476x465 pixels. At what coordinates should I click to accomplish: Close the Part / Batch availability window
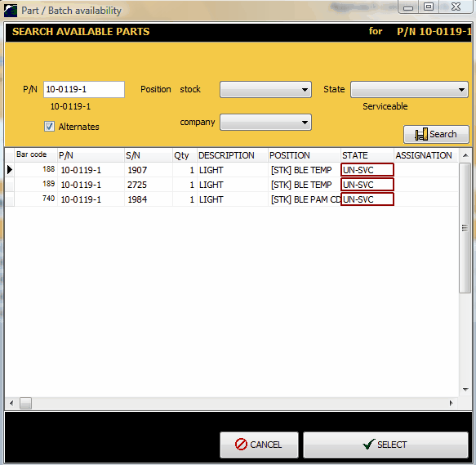coord(456,7)
